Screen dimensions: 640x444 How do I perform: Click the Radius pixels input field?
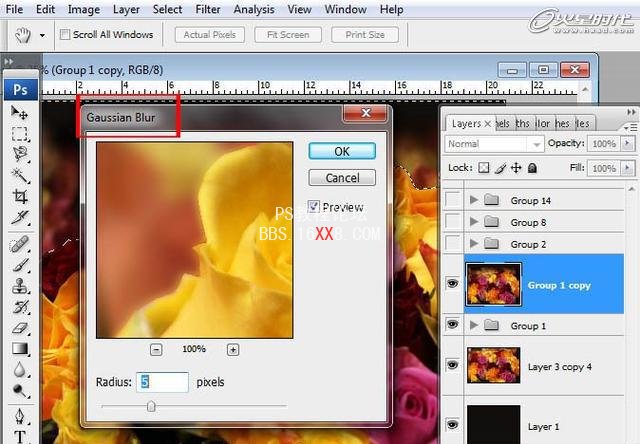pyautogui.click(x=162, y=382)
